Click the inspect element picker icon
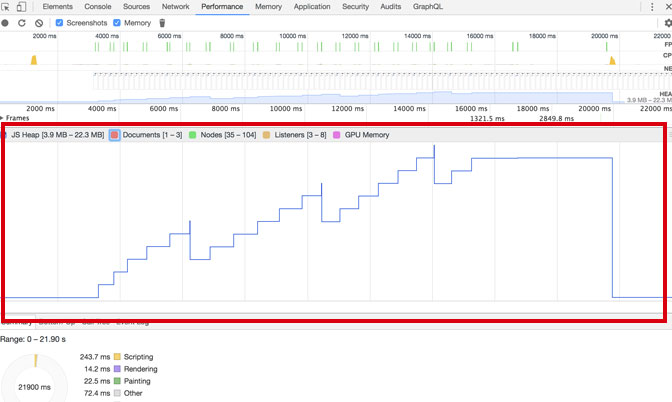The image size is (672, 402). (6, 7)
